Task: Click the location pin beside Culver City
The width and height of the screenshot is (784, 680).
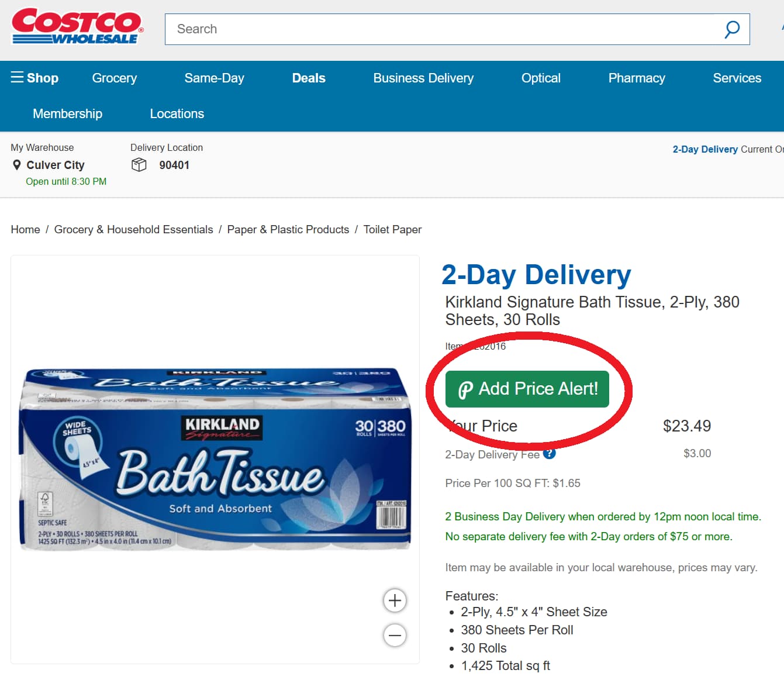Action: pyautogui.click(x=18, y=165)
